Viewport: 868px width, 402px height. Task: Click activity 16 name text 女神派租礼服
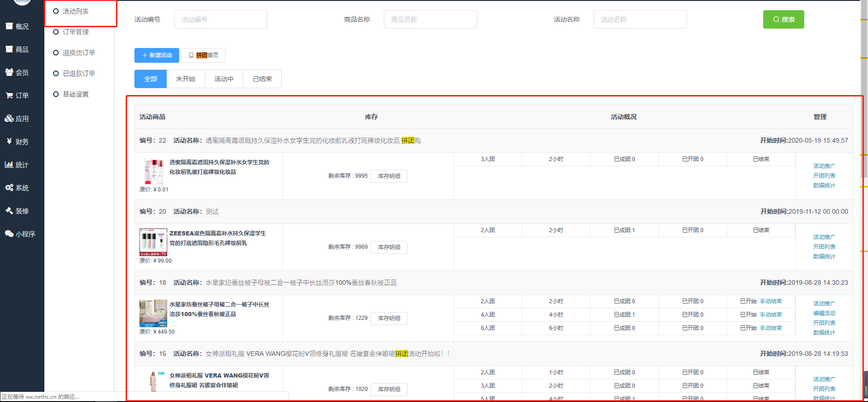click(328, 354)
